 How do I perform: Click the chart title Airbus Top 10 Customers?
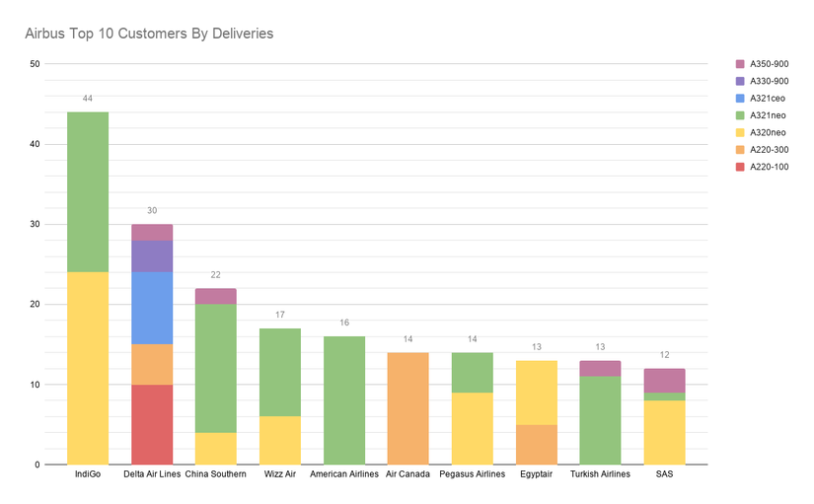(x=149, y=34)
